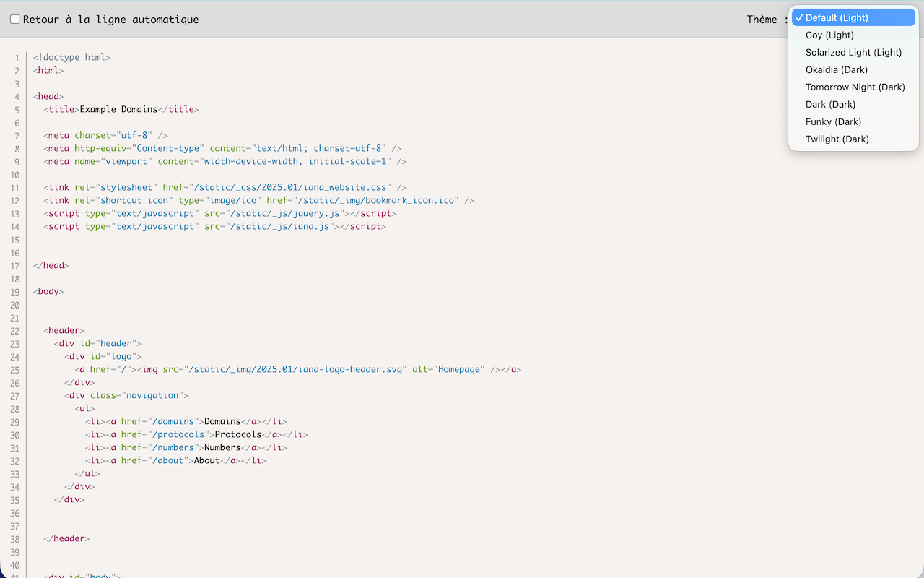Click the 'About' link text in the code

pyautogui.click(x=207, y=460)
